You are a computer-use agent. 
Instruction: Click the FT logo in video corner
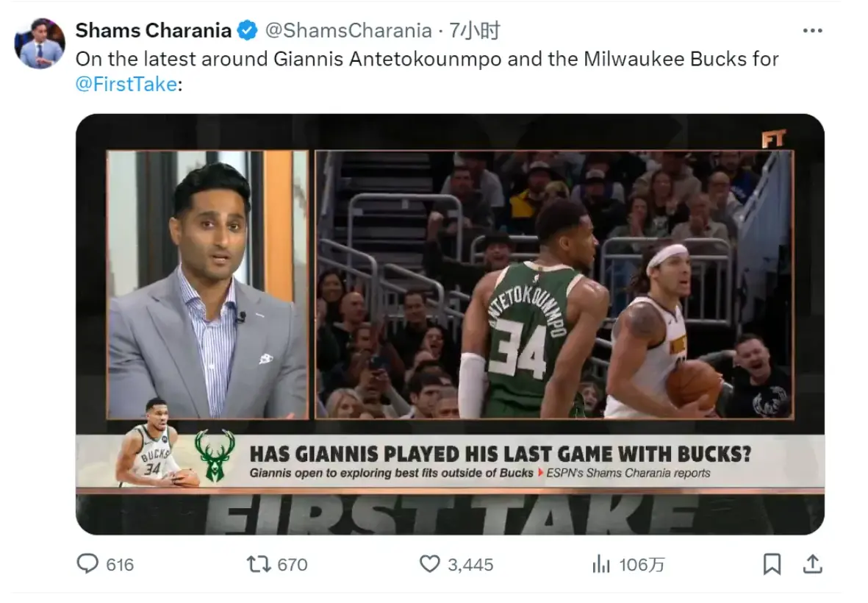pos(773,138)
